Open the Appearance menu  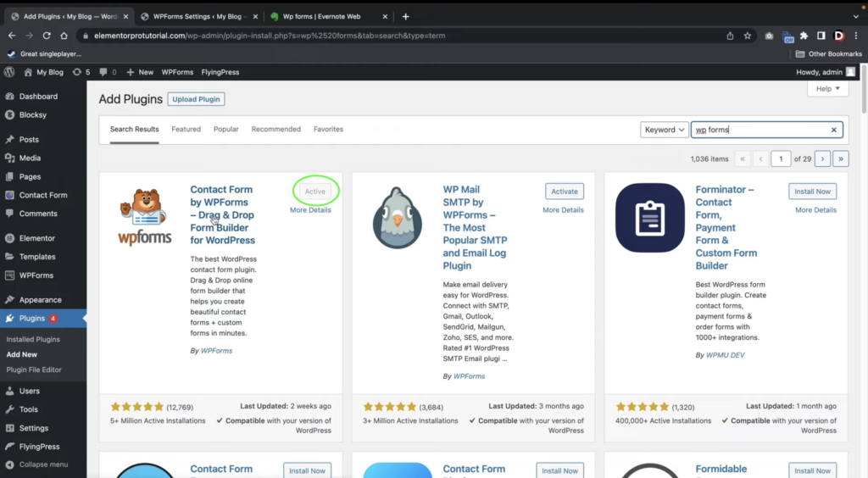[41, 300]
